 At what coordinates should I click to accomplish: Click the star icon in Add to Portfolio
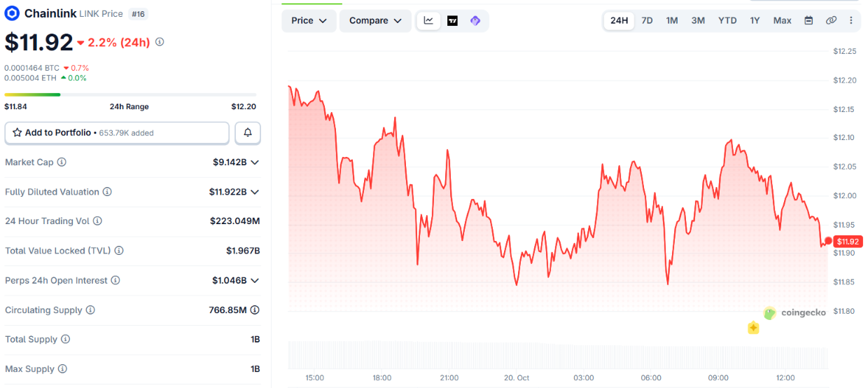(17, 132)
